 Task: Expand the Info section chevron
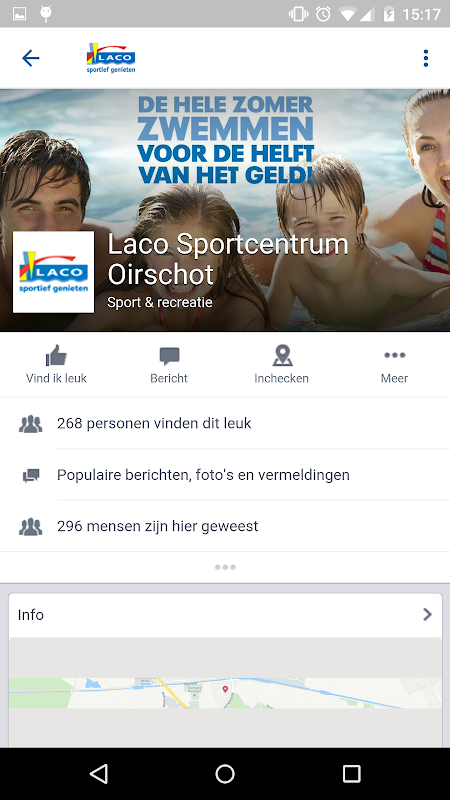427,614
